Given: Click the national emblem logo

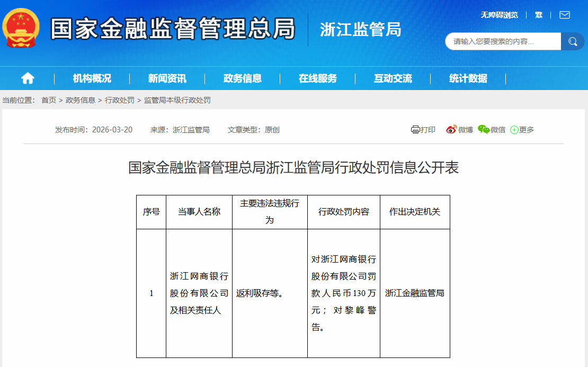Looking at the screenshot, I should [x=21, y=28].
